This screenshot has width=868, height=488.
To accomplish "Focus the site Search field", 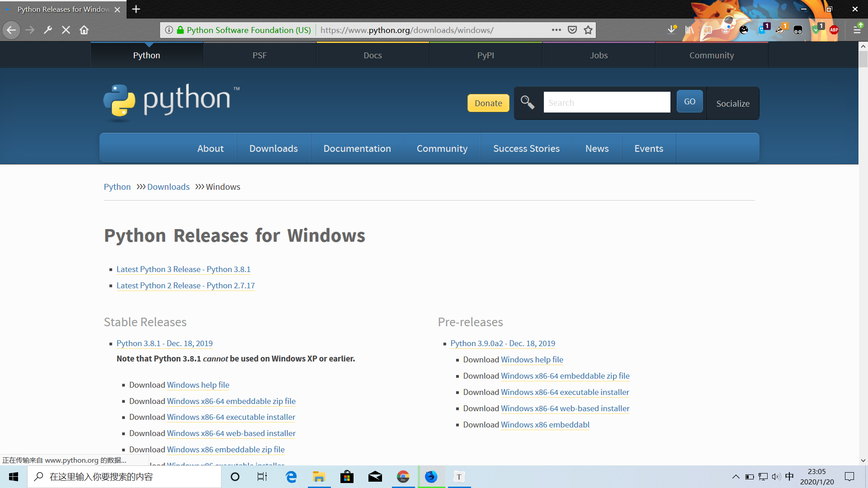I will click(607, 103).
